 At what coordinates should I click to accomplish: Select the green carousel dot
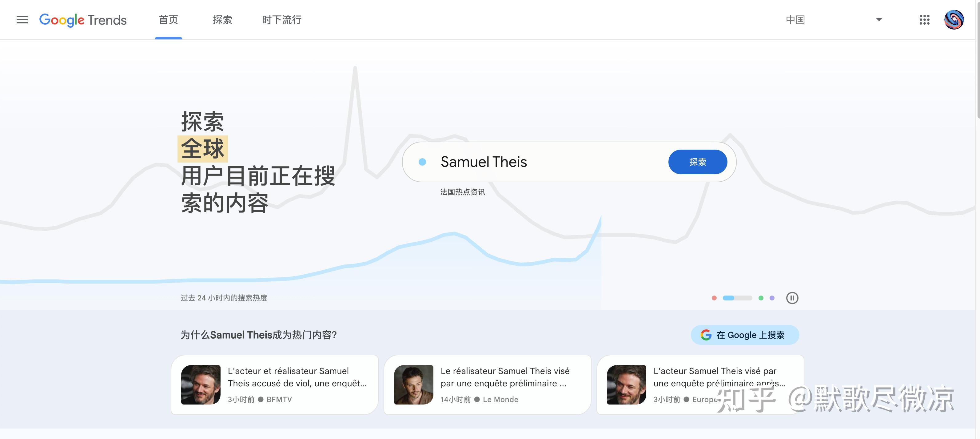[x=761, y=298]
